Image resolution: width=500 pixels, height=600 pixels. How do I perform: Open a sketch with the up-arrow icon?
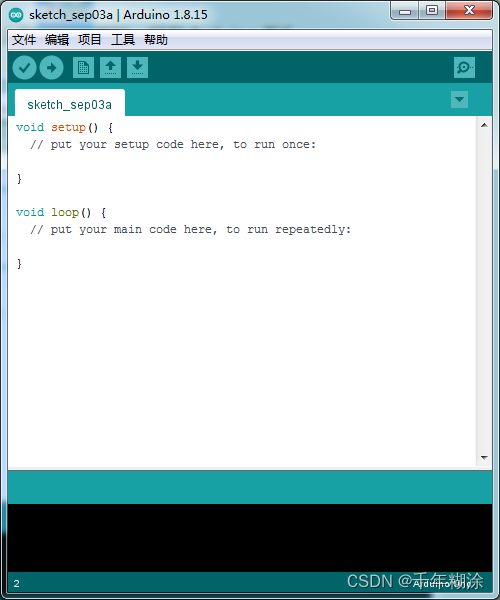[111, 68]
